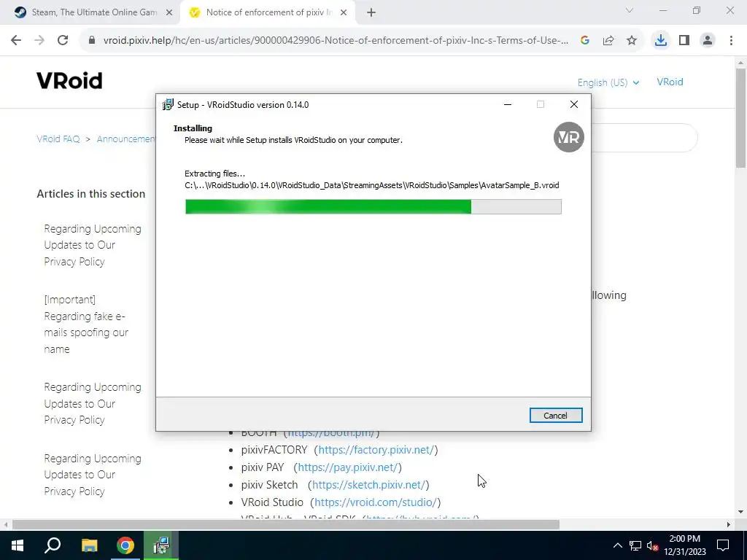The image size is (747, 560).
Task: Go back to the previous page
Action: pyautogui.click(x=16, y=41)
